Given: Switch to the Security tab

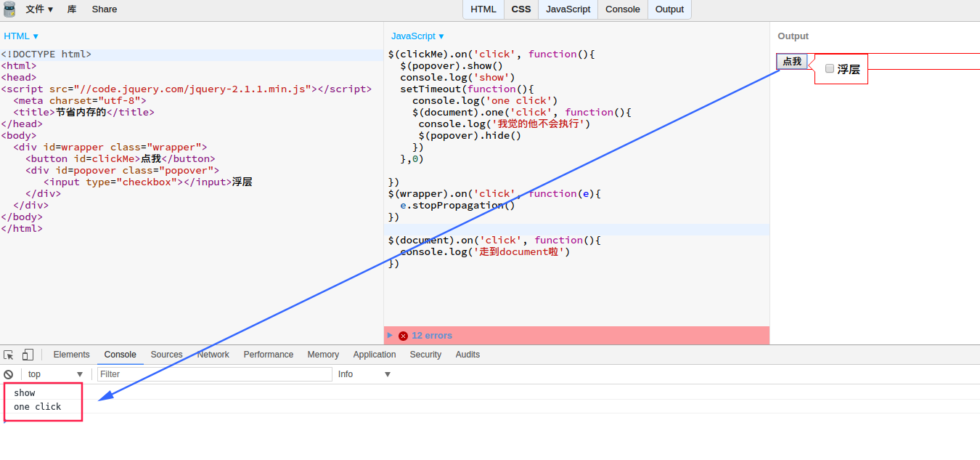Looking at the screenshot, I should pyautogui.click(x=425, y=355).
